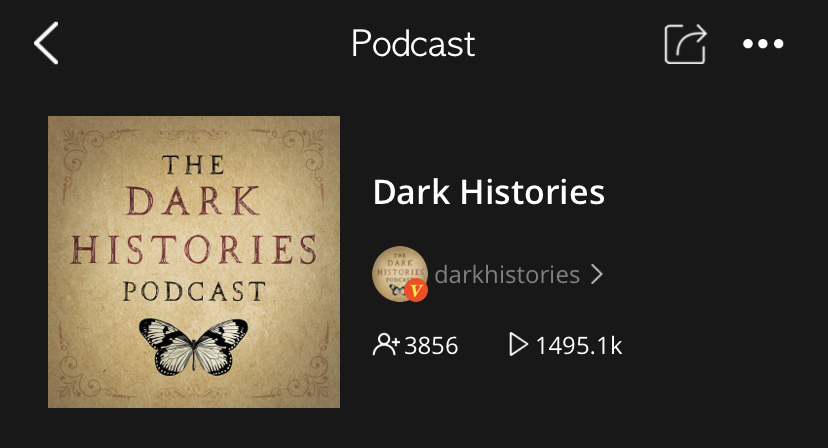Click the red HISTORIES word on cover

click(x=194, y=249)
